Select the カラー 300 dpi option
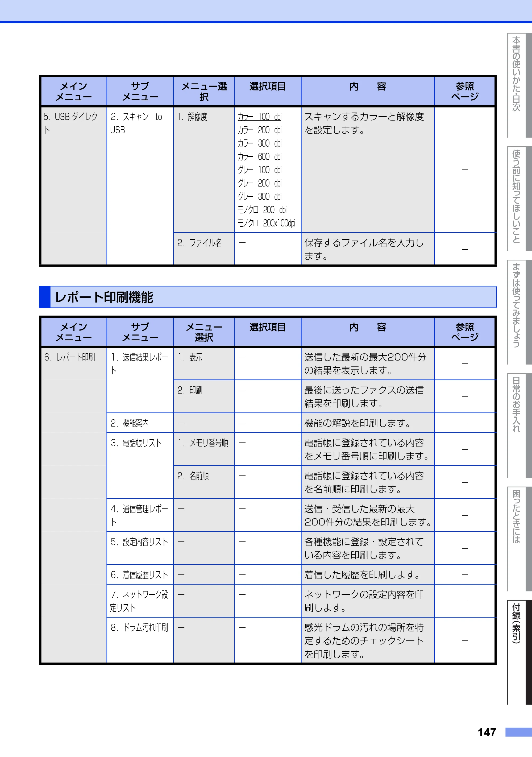This screenshot has height=757, width=532. pyautogui.click(x=260, y=143)
